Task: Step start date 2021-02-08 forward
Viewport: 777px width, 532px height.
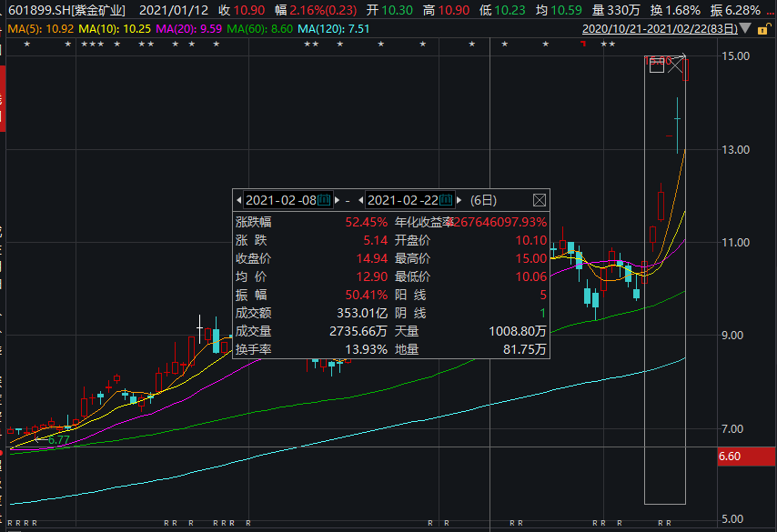Action: point(338,200)
